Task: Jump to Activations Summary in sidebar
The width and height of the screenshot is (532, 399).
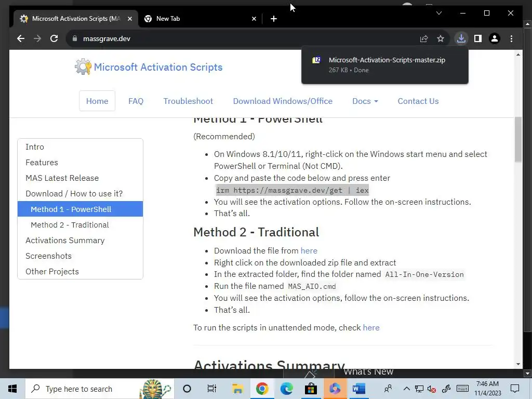Action: point(80,240)
